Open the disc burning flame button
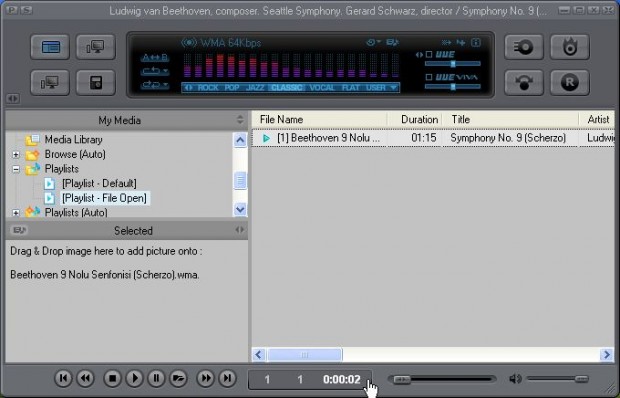The height and width of the screenshot is (398, 620). pyautogui.click(x=570, y=47)
